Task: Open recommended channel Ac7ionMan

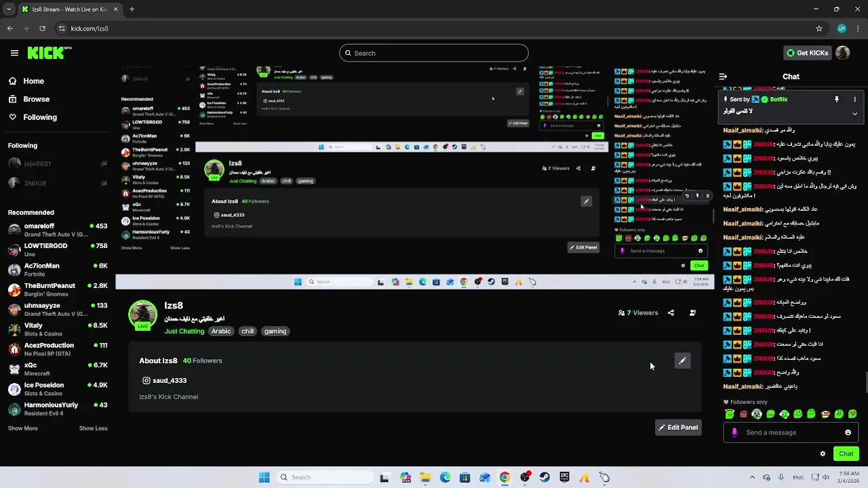Action: pos(58,269)
